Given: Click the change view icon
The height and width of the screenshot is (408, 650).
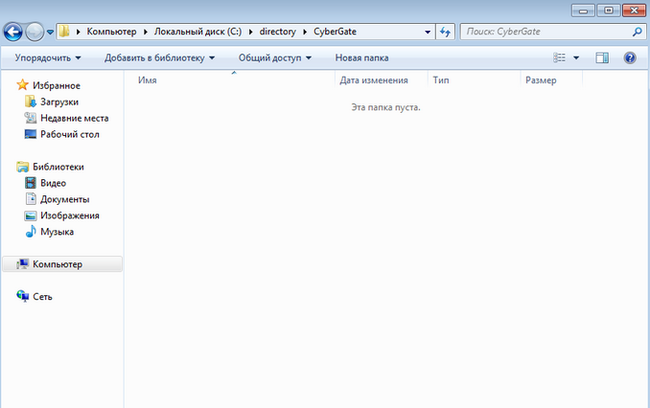Looking at the screenshot, I should pos(560,58).
